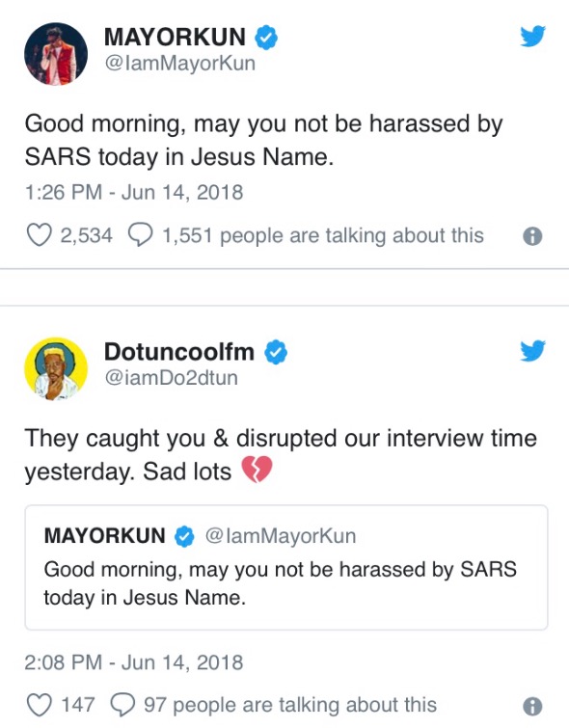Click the Twitter bird icon on Mayorkun's tweet
The width and height of the screenshot is (569, 728).
click(532, 37)
